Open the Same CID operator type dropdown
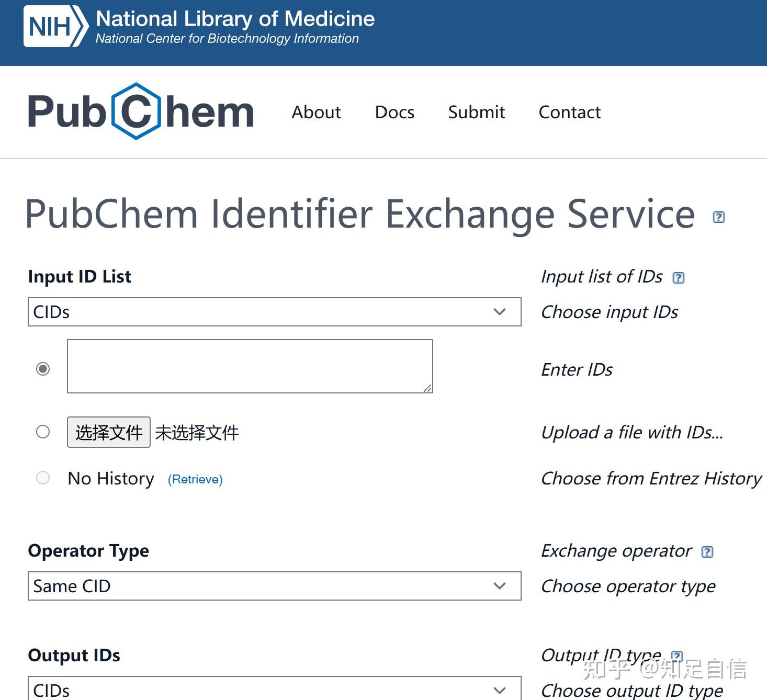This screenshot has width=767, height=700. coord(274,586)
